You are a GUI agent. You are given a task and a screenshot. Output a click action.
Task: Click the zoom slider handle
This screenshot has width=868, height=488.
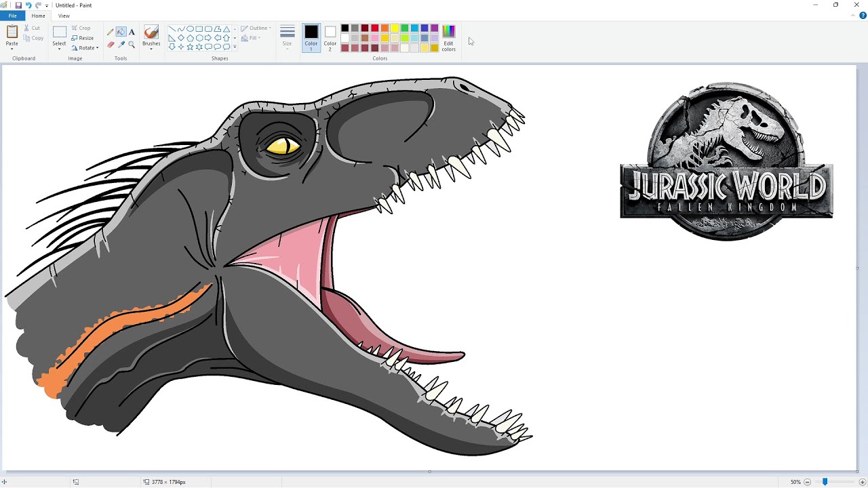(x=825, y=482)
